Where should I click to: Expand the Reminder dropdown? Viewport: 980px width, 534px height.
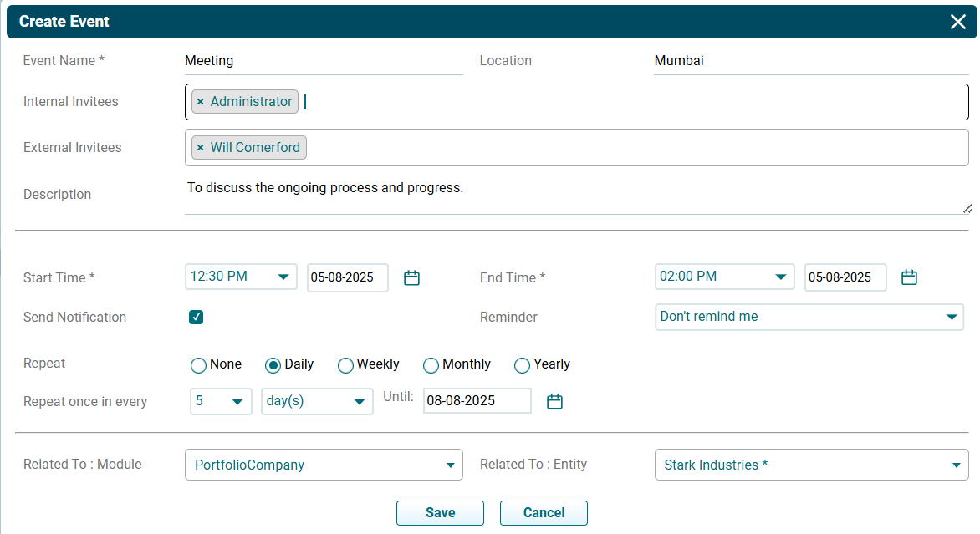pos(809,318)
